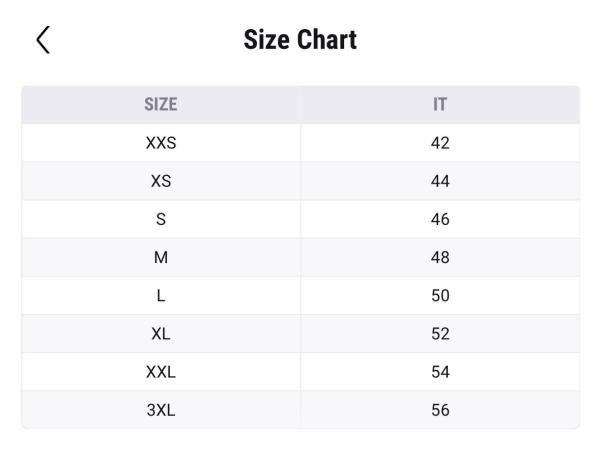Image resolution: width=600 pixels, height=459 pixels.
Task: Go back using the left arrow icon
Action: pos(42,40)
